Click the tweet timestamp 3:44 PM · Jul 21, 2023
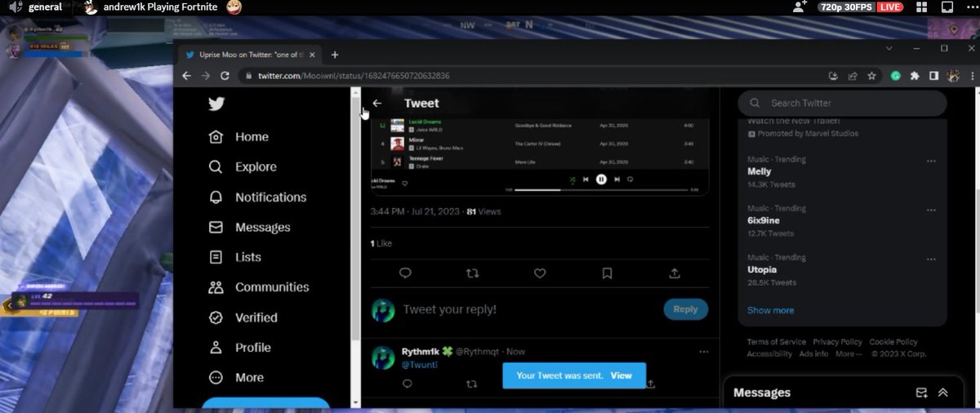The image size is (980, 413). point(415,211)
